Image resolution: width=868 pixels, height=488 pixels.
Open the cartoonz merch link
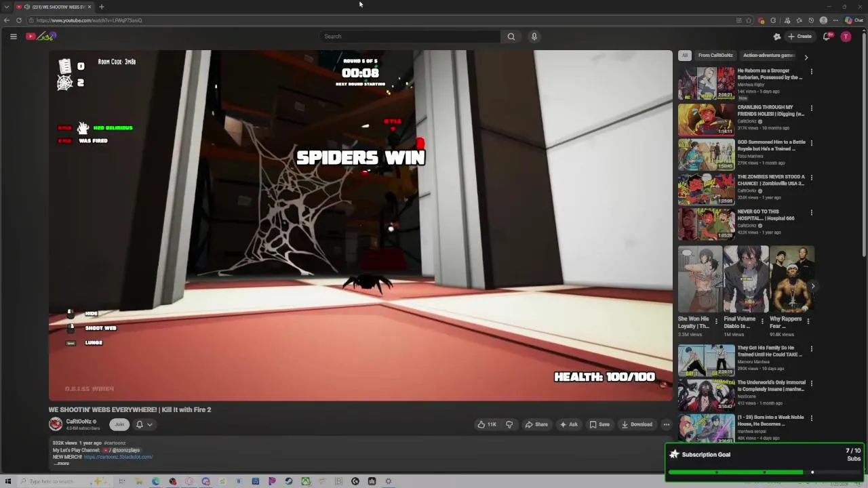[118, 457]
